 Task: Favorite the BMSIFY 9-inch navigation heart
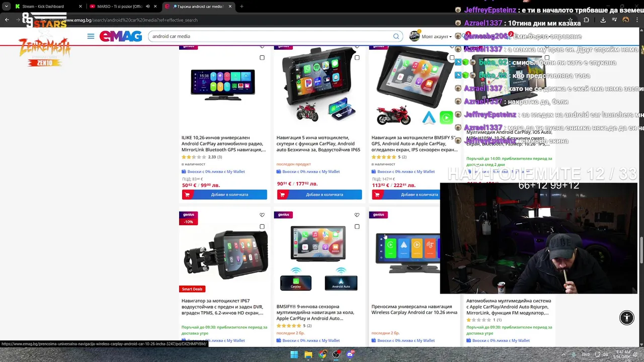coord(357,215)
